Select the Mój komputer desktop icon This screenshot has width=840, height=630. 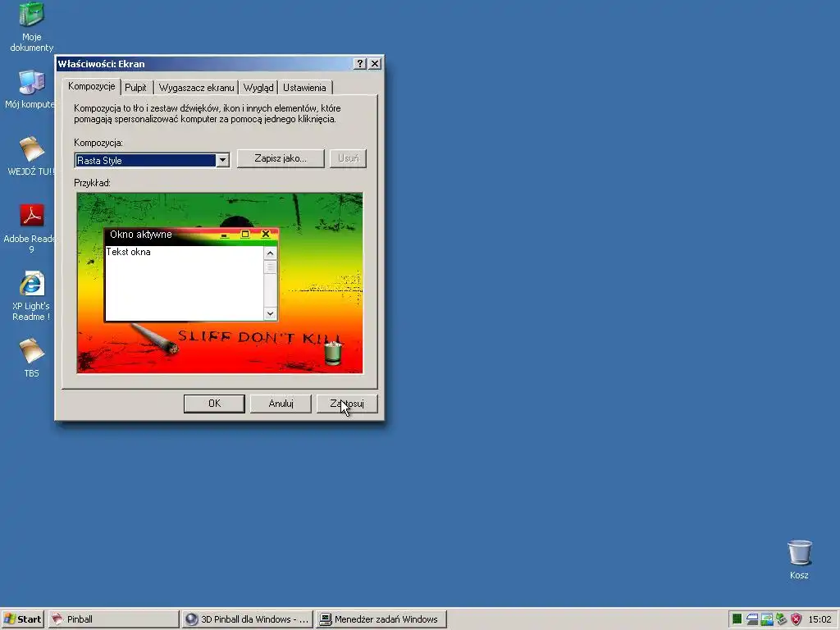point(31,89)
